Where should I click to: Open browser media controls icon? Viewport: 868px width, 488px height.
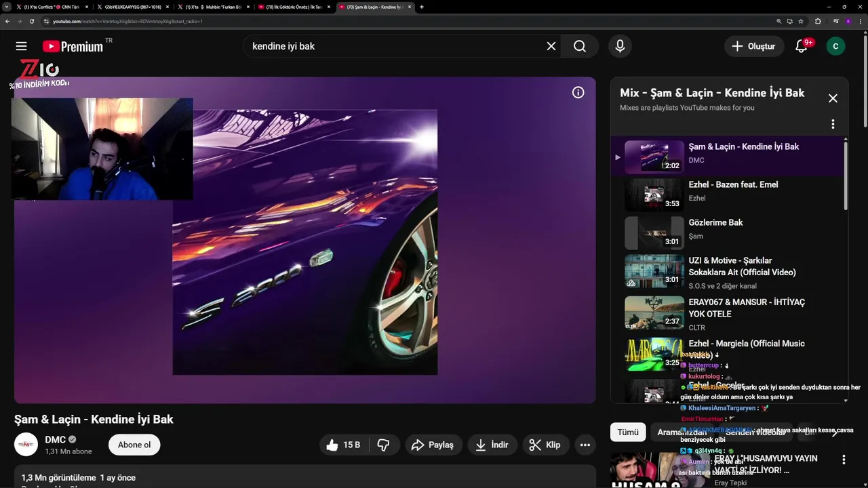(x=835, y=21)
